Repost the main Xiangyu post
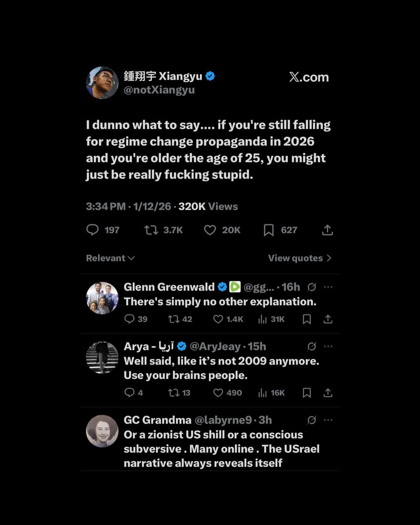The width and height of the screenshot is (420, 525). click(x=151, y=230)
